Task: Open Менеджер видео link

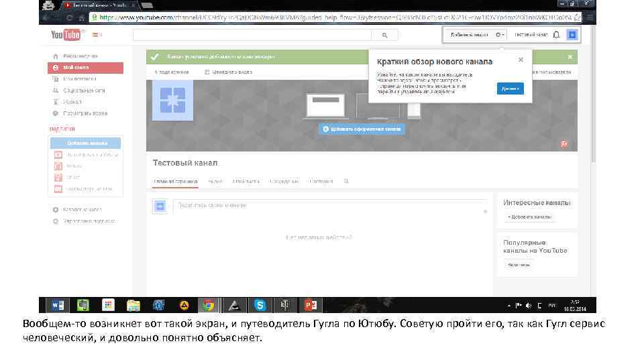Action: click(228, 72)
